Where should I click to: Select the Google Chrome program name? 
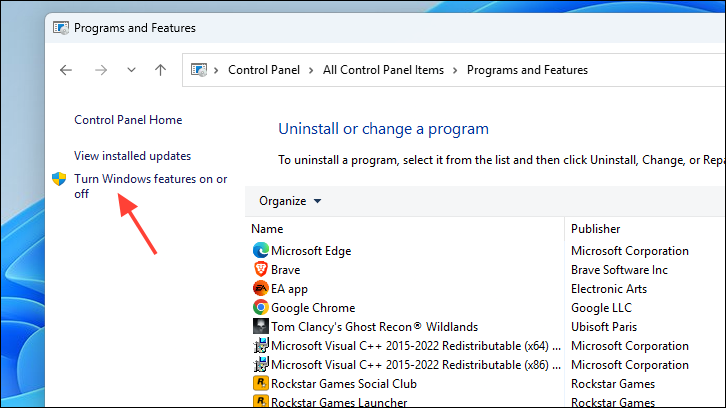(313, 308)
